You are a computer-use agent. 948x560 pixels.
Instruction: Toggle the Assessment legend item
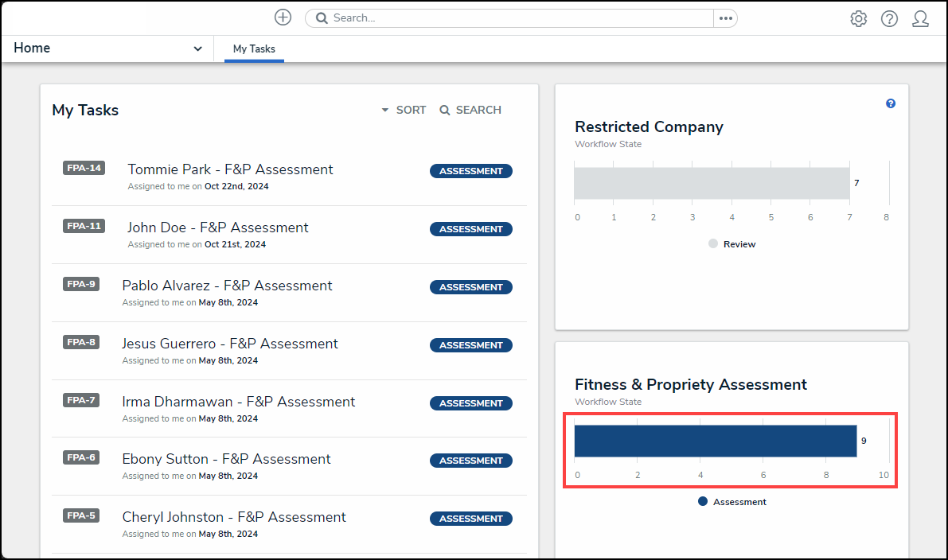[732, 502]
